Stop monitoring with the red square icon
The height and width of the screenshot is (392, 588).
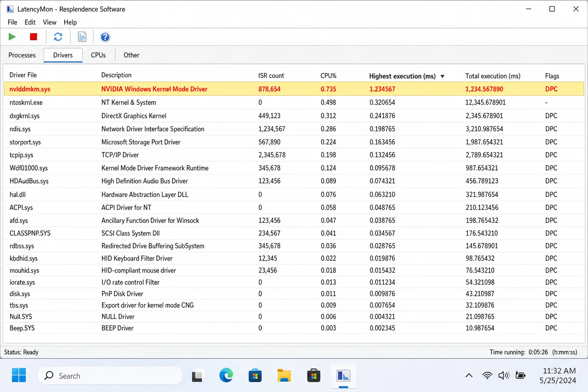pos(34,37)
